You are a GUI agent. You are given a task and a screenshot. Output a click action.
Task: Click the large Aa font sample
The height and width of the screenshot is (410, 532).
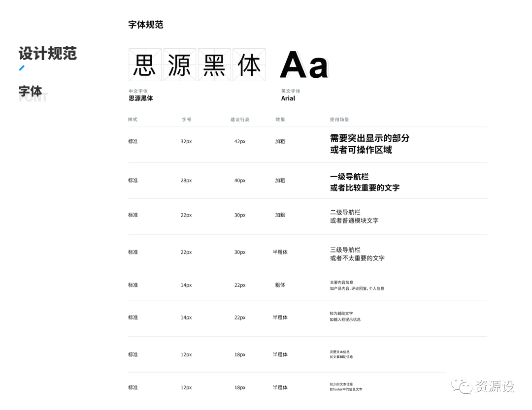point(304,65)
